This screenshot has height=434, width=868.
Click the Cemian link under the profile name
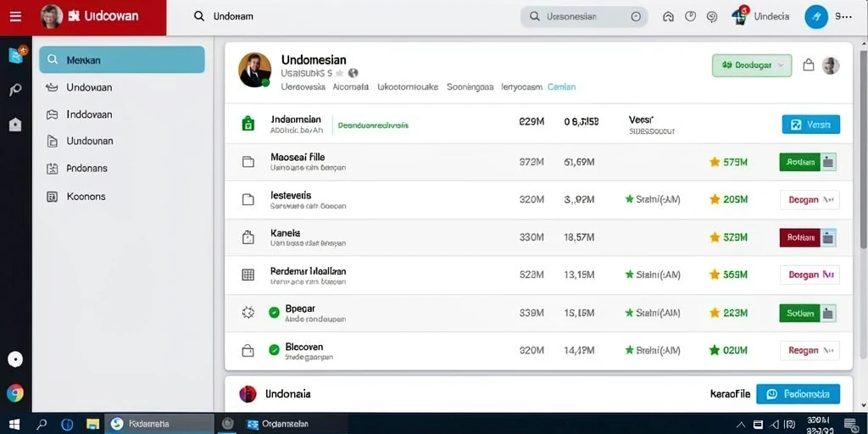tap(561, 87)
